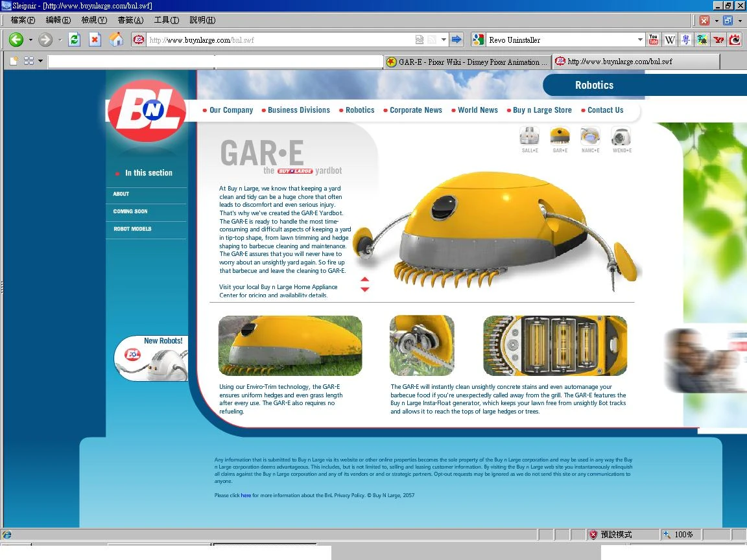
Task: Select the WEND•E robot model icon
Action: point(621,137)
